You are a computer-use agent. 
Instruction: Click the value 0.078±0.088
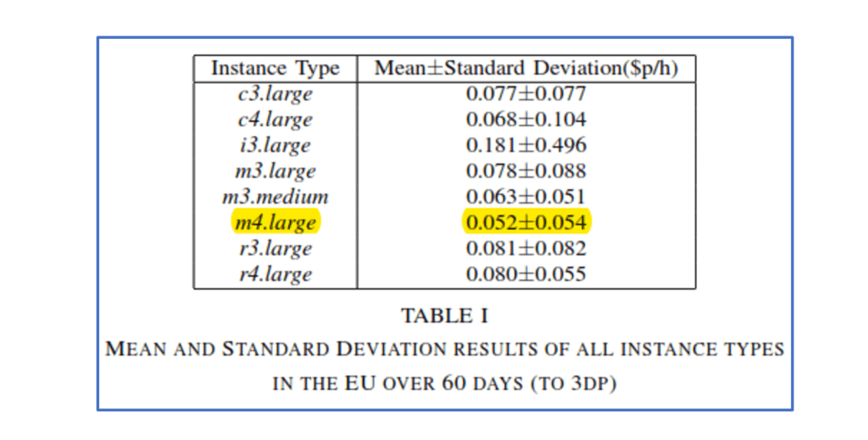pyautogui.click(x=526, y=171)
